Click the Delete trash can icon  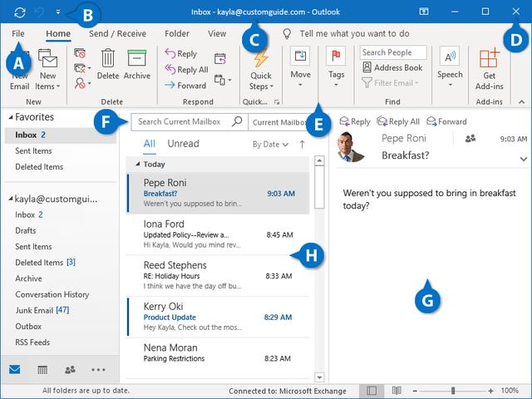pos(108,58)
